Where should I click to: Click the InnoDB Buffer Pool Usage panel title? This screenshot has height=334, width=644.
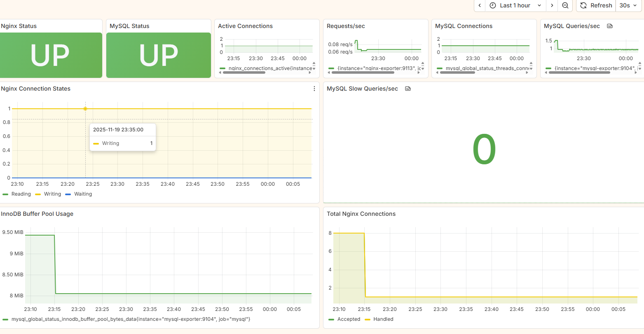pos(37,214)
